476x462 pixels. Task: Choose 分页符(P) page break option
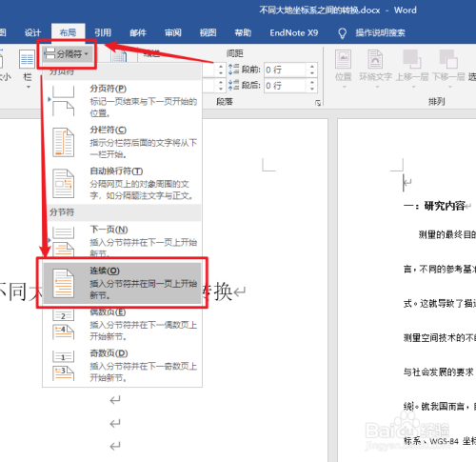point(123,100)
